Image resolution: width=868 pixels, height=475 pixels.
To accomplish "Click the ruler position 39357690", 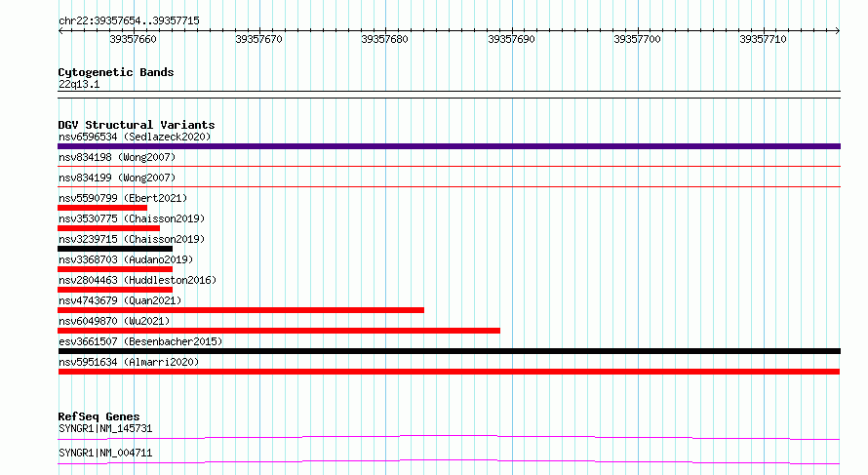I will (511, 39).
